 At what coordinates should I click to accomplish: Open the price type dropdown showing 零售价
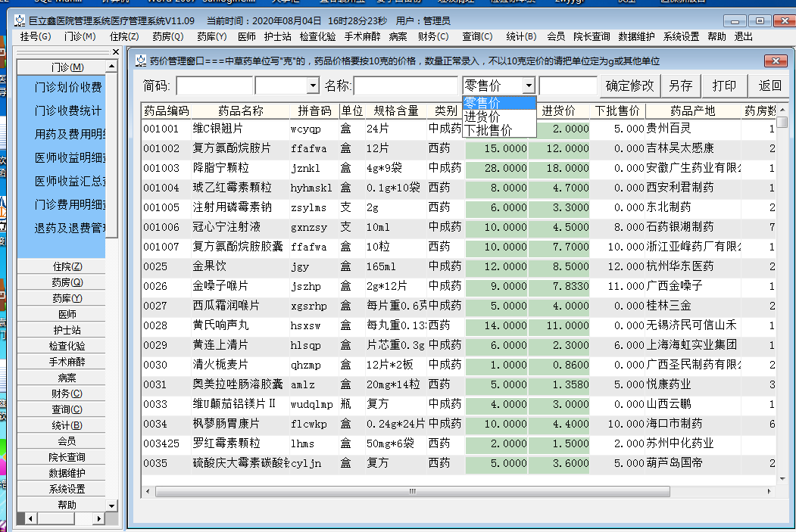(528, 86)
